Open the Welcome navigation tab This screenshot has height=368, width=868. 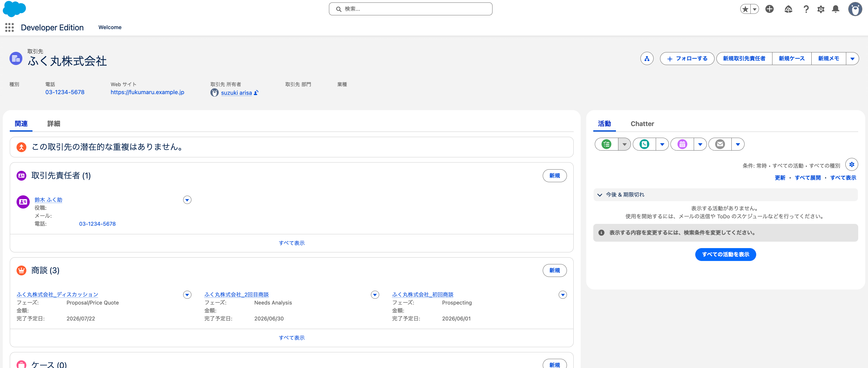[110, 27]
